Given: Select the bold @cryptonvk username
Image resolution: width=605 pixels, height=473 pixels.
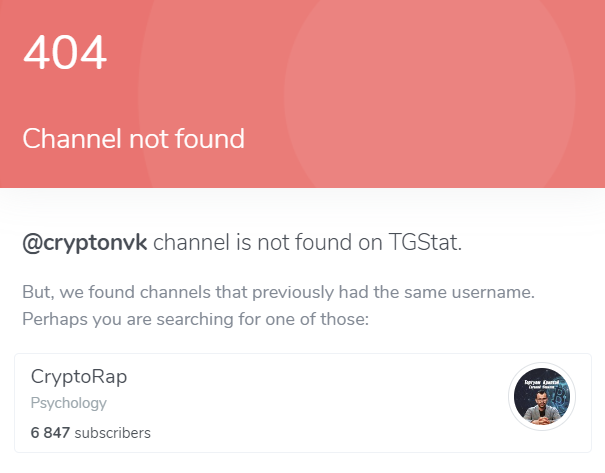Looking at the screenshot, I should coord(84,243).
